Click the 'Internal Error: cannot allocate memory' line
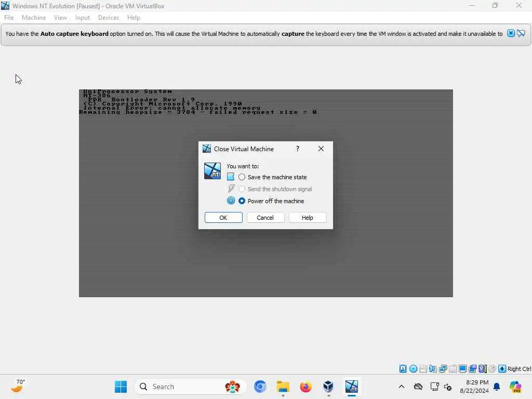The image size is (532, 399). [171, 108]
